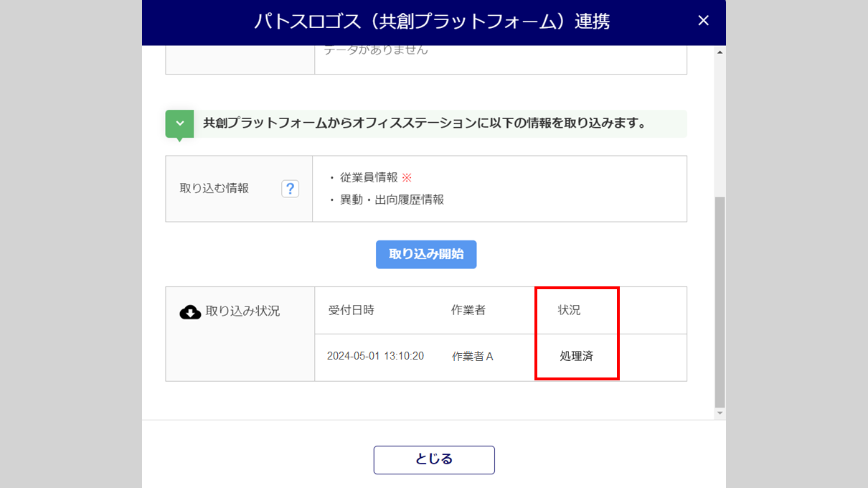Click the 従業員情報 list item
Viewport: 868px width, 488px height.
pyautogui.click(x=369, y=178)
